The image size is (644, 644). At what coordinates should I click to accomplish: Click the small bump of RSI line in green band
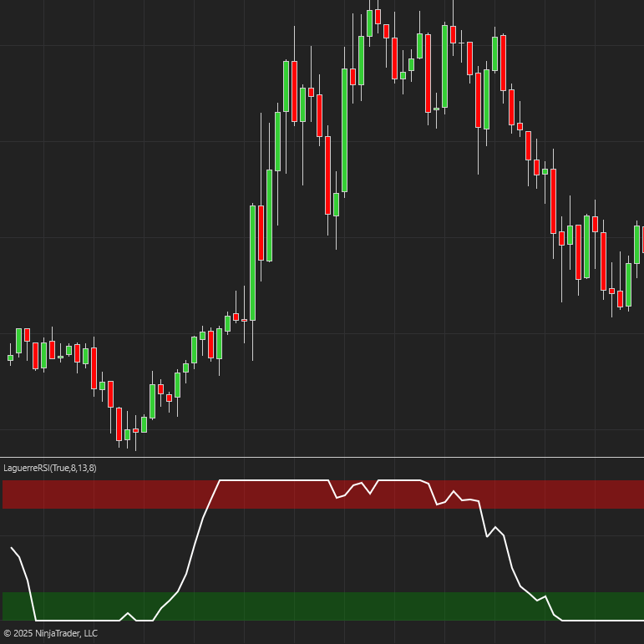[128, 616]
